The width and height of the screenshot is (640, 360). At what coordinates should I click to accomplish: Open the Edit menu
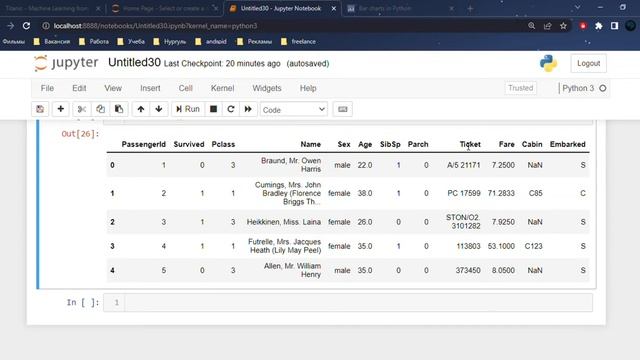click(x=79, y=88)
